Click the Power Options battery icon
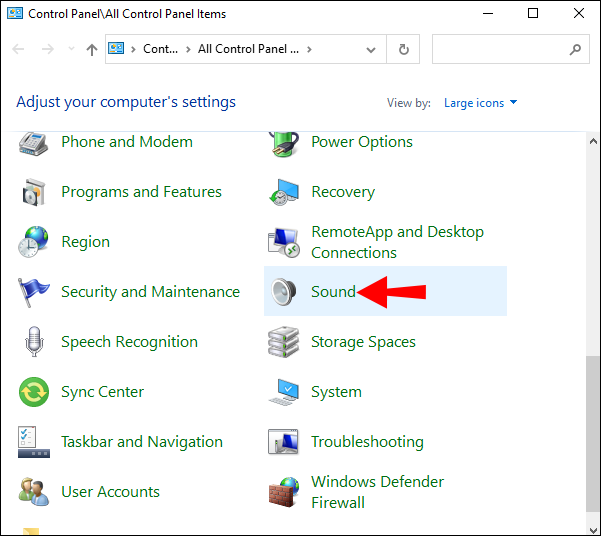Image resolution: width=601 pixels, height=536 pixels. (284, 143)
